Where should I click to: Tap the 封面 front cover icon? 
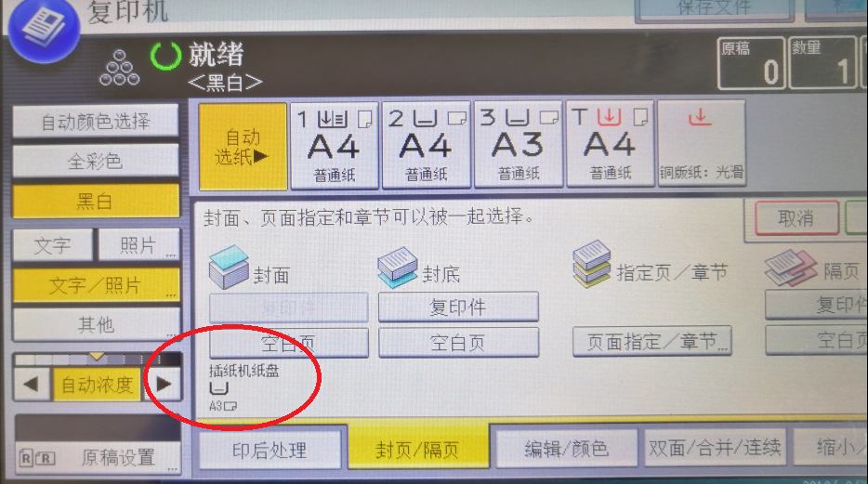(x=228, y=268)
